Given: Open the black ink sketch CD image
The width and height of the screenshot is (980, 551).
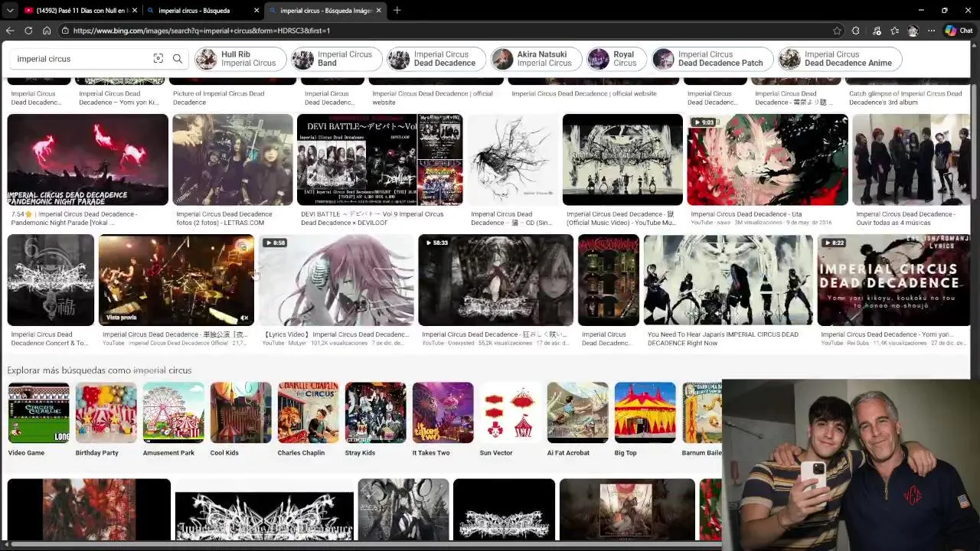Looking at the screenshot, I should [513, 160].
